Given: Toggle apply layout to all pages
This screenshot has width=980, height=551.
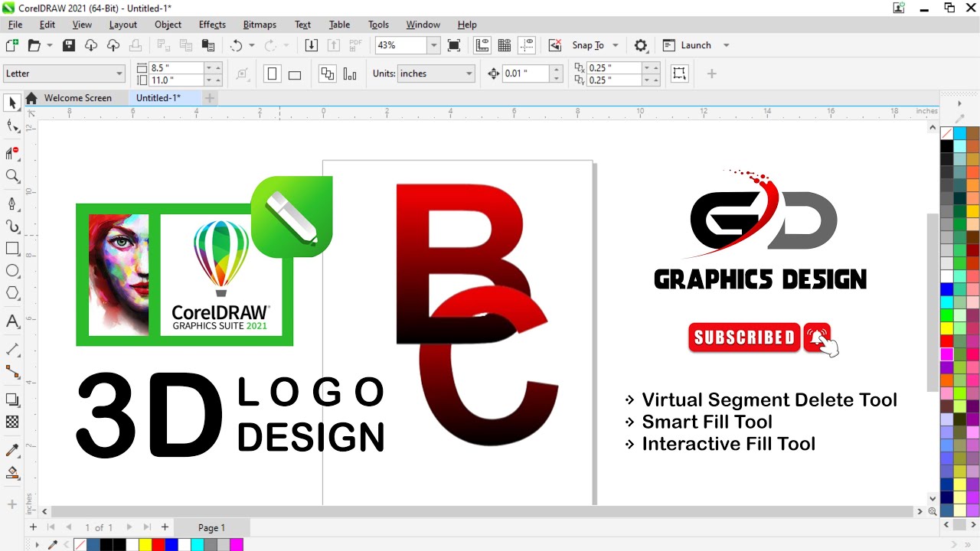Looking at the screenshot, I should 328,73.
